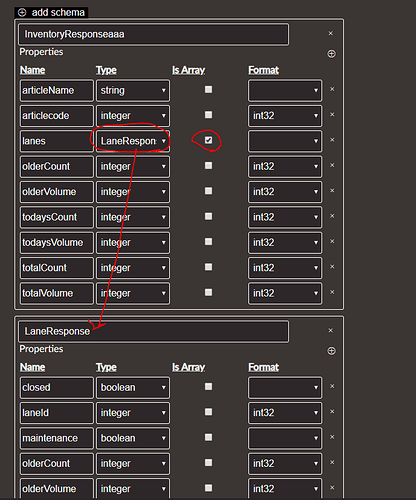Add property to InventoryResponseaaa schema

click(x=331, y=54)
